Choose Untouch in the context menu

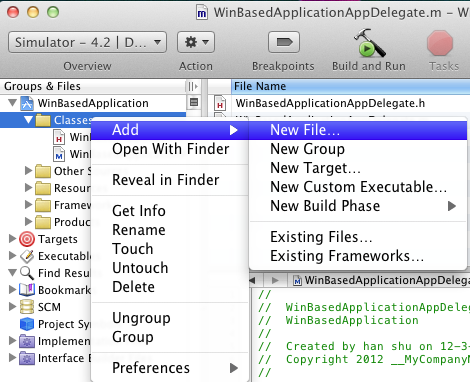pos(170,268)
